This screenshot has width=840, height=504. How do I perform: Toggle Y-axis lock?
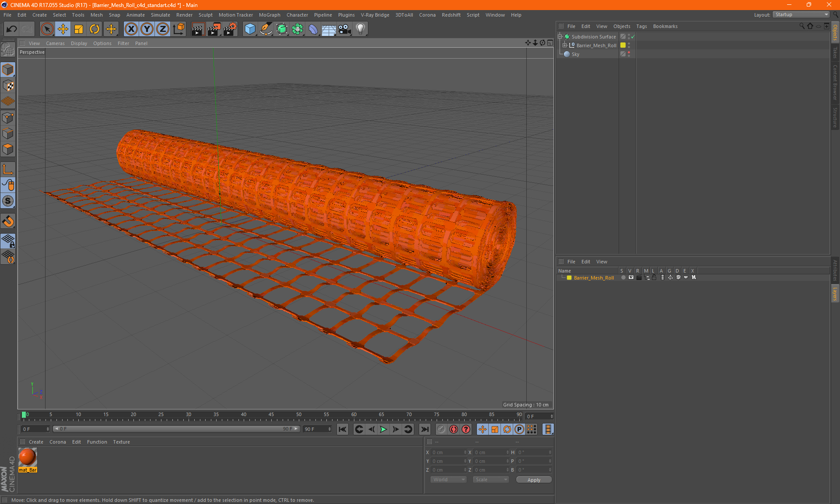click(147, 29)
